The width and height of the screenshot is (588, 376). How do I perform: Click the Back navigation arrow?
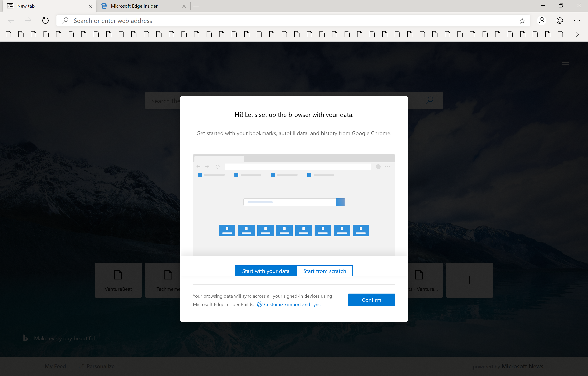[x=11, y=21]
